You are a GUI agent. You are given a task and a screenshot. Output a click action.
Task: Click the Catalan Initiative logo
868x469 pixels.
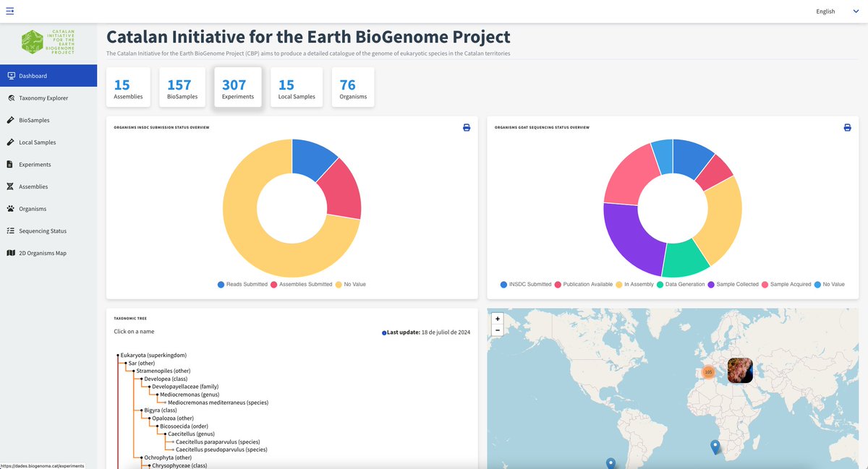[48, 42]
